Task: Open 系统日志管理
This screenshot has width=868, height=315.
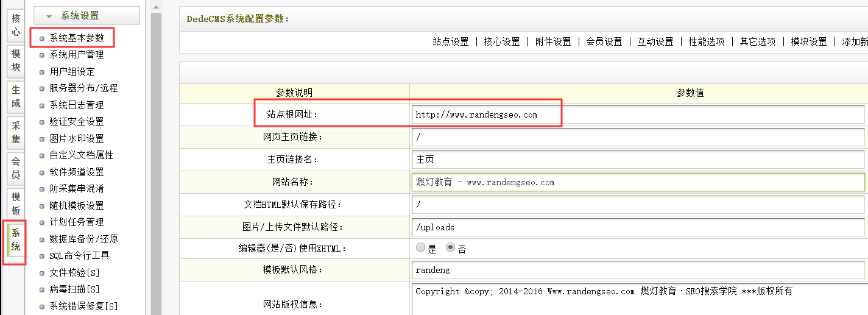Action: [77, 105]
